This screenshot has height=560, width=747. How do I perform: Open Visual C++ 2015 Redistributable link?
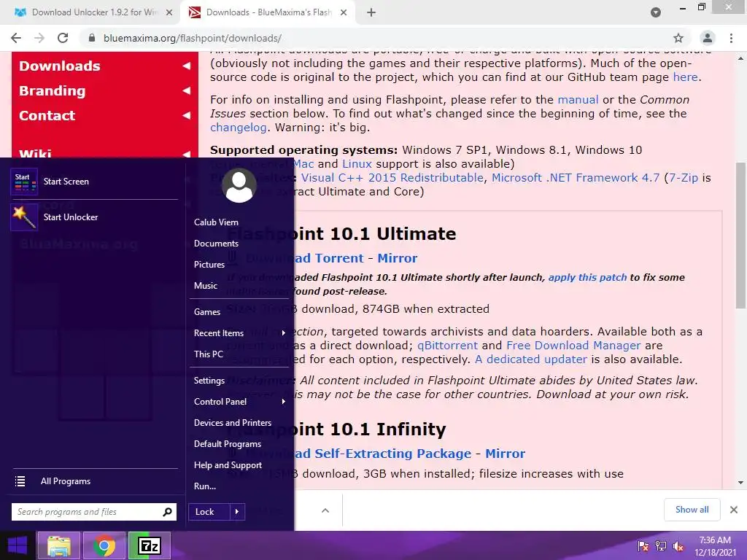392,178
